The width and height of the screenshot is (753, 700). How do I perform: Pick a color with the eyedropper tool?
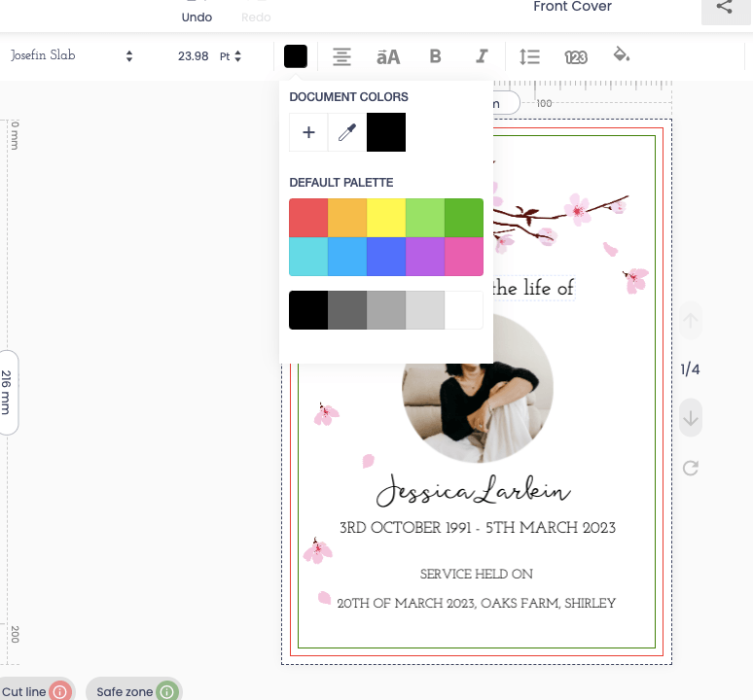347,132
